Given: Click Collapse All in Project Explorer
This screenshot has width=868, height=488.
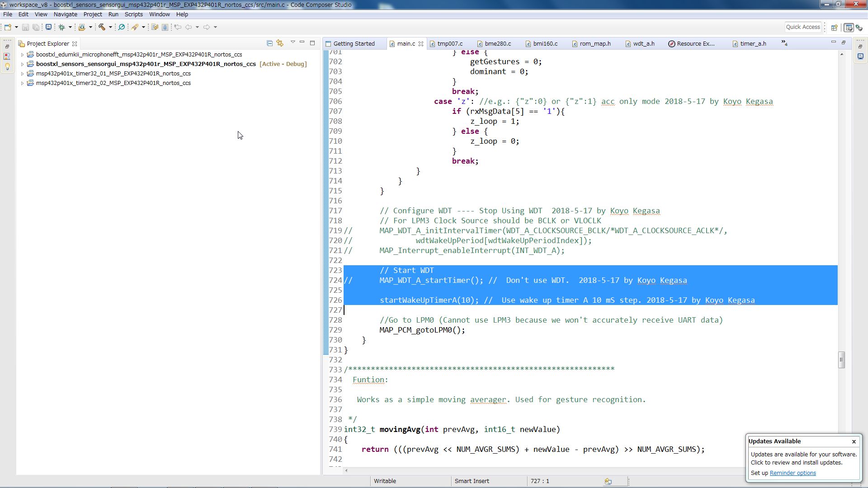Looking at the screenshot, I should (x=269, y=43).
